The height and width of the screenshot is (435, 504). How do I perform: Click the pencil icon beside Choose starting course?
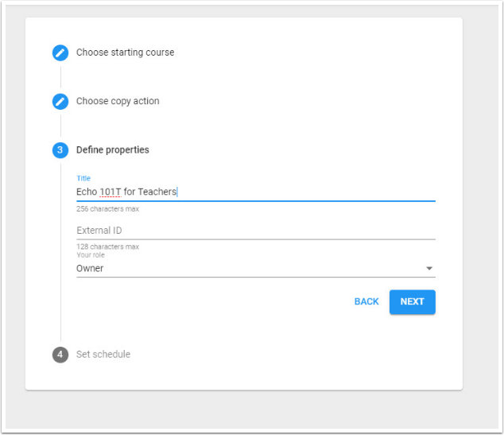(x=60, y=53)
